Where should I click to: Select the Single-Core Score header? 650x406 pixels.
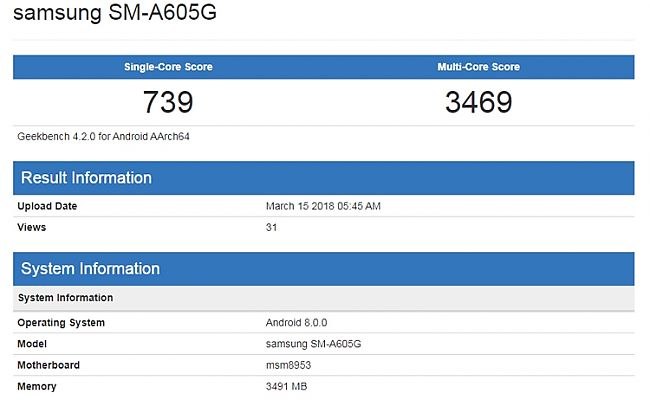168,67
